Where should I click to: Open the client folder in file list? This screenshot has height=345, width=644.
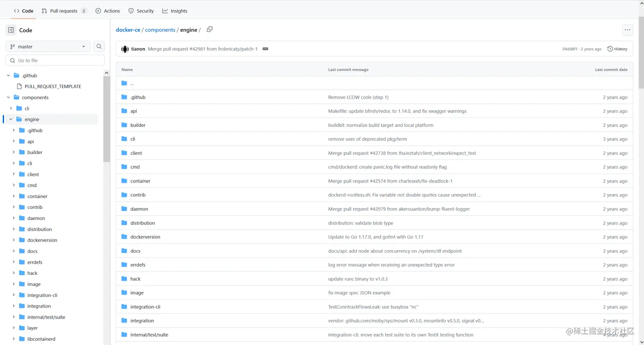[x=136, y=153]
